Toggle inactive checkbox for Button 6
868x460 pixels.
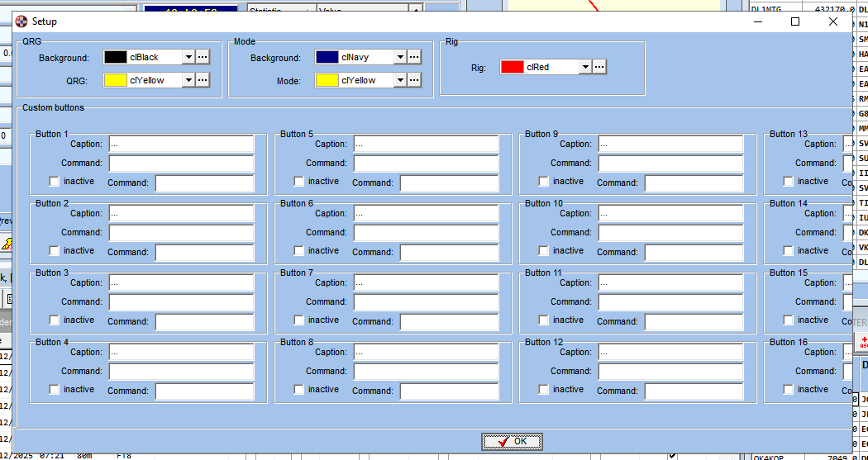pos(299,251)
